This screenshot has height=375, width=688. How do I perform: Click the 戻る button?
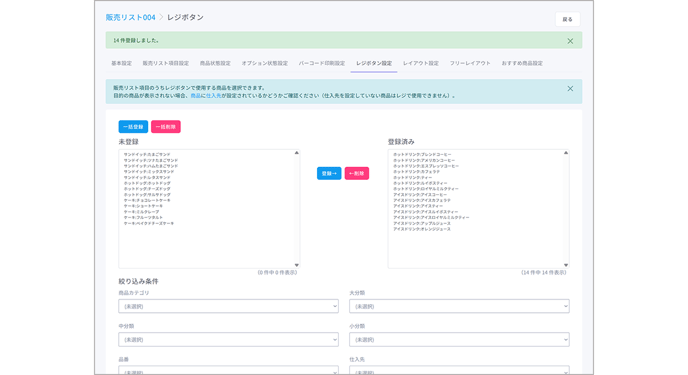point(568,19)
